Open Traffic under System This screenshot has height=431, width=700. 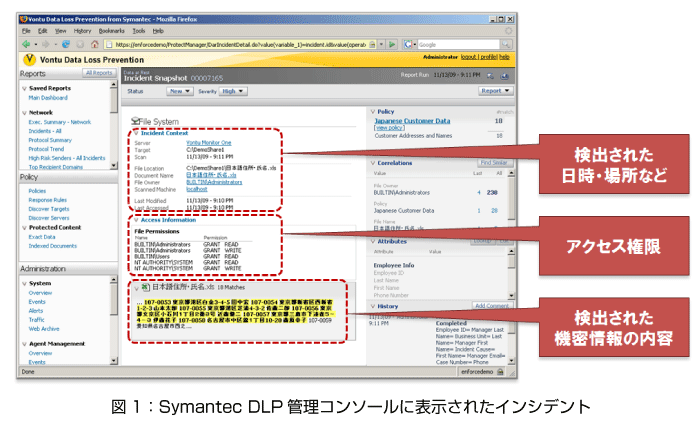[37, 320]
